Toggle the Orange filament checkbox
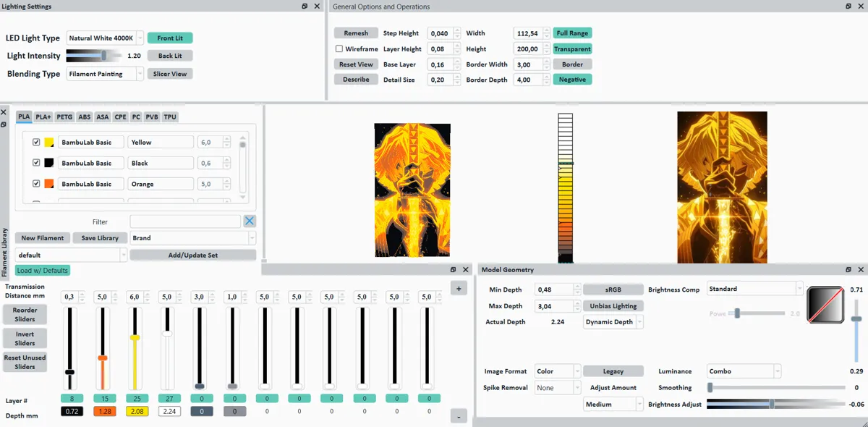 pos(36,184)
